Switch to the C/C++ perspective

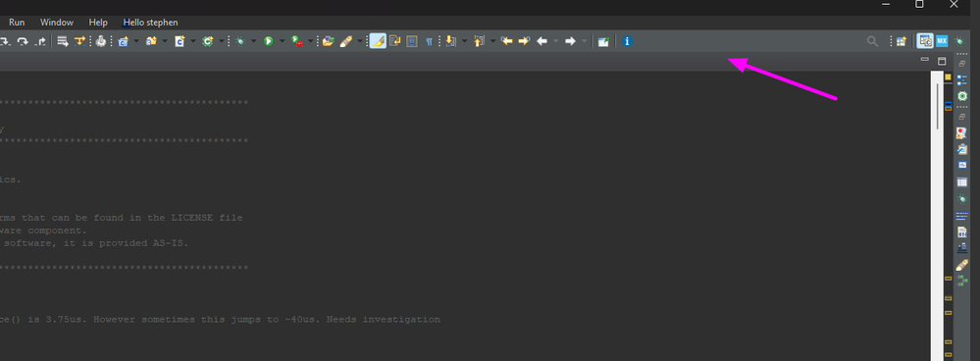[924, 41]
